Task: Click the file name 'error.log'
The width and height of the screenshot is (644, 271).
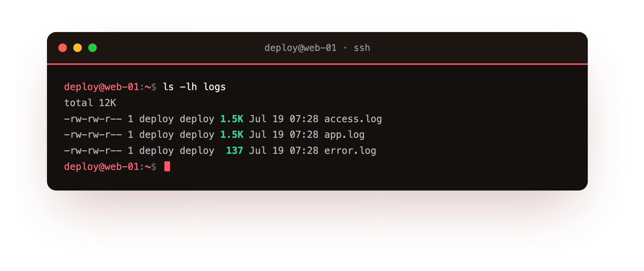Action: pos(350,151)
